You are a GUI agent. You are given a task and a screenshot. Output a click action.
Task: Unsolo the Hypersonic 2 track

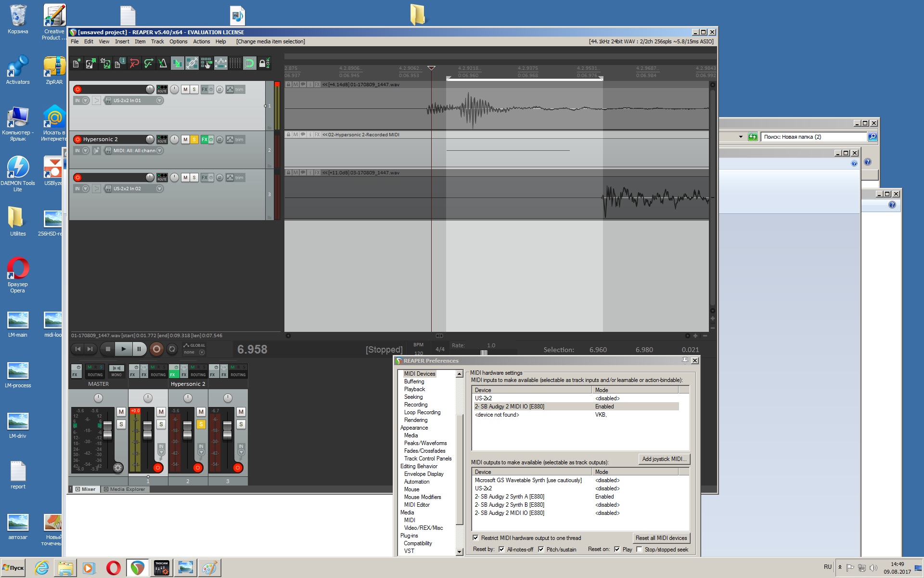click(194, 140)
